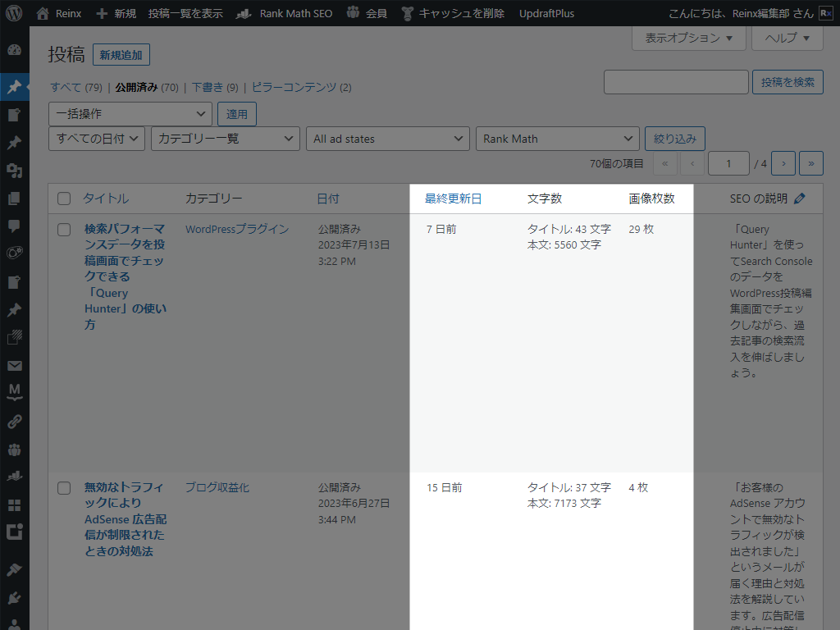Open the Pages sidebar icon
840x630 pixels.
pyautogui.click(x=15, y=199)
